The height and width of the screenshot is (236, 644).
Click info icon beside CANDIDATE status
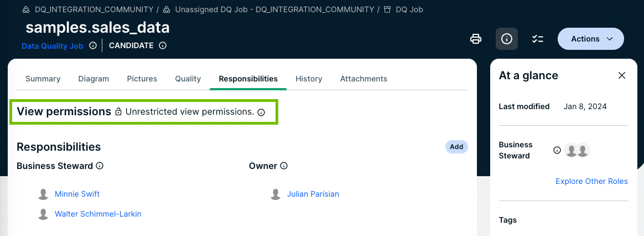163,45
